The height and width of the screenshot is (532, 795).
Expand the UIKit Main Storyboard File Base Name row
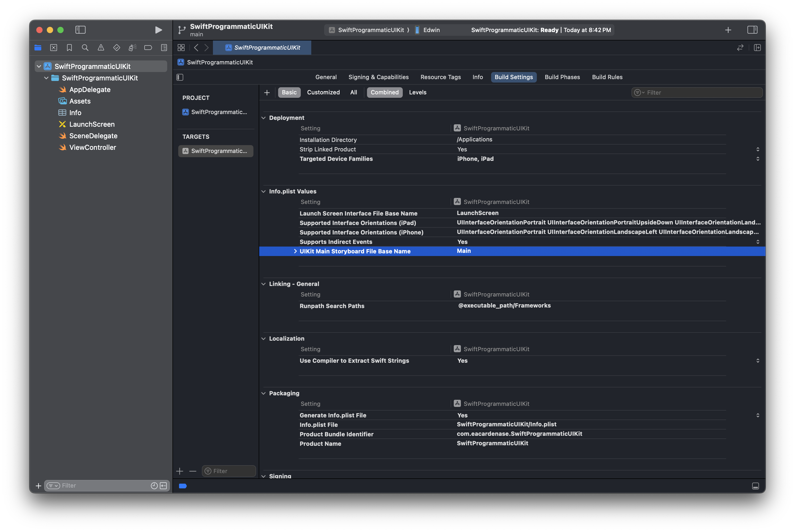(x=295, y=251)
